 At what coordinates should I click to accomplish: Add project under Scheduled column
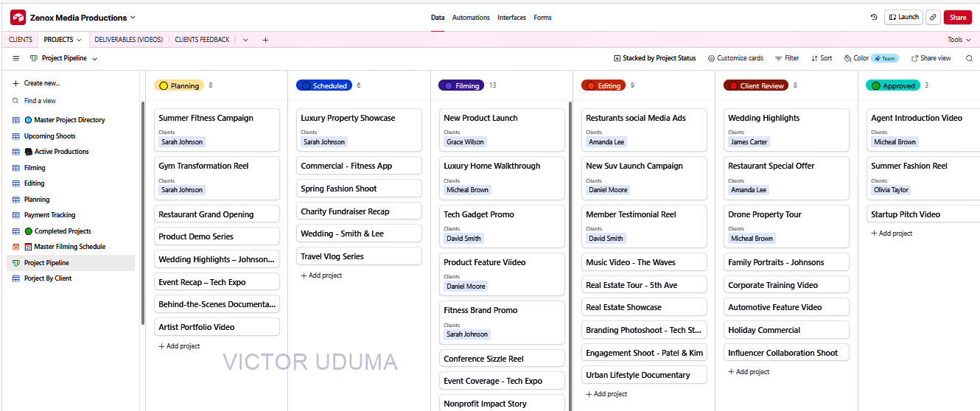pyautogui.click(x=322, y=275)
